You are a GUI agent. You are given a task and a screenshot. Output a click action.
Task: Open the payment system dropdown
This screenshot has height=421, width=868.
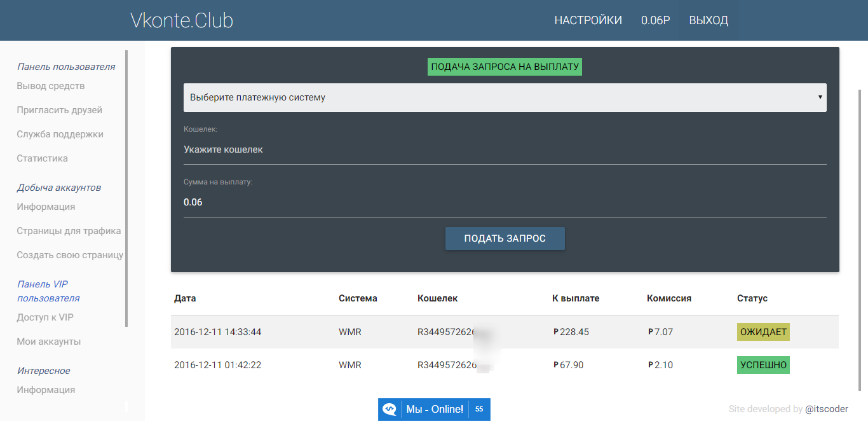505,97
